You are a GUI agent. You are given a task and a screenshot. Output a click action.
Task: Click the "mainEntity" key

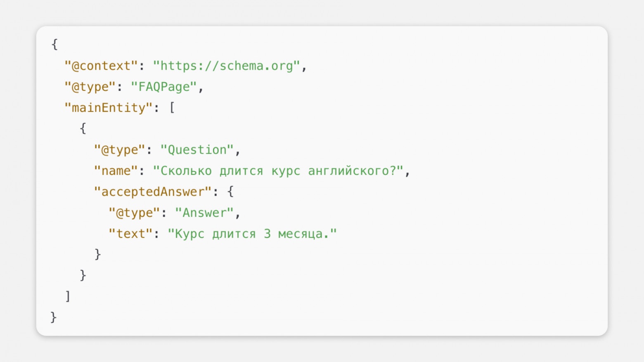tap(109, 108)
